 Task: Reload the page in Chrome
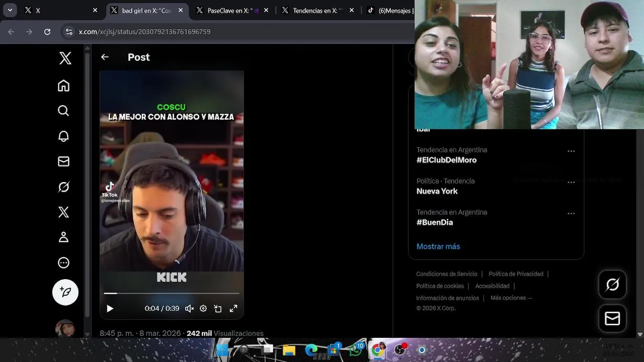[x=47, y=32]
